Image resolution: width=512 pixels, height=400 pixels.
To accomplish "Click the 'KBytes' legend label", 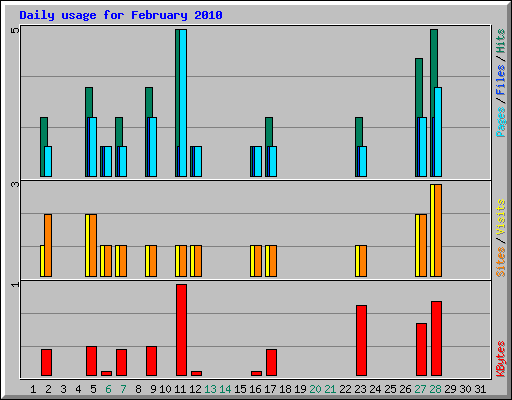I will [x=500, y=359].
